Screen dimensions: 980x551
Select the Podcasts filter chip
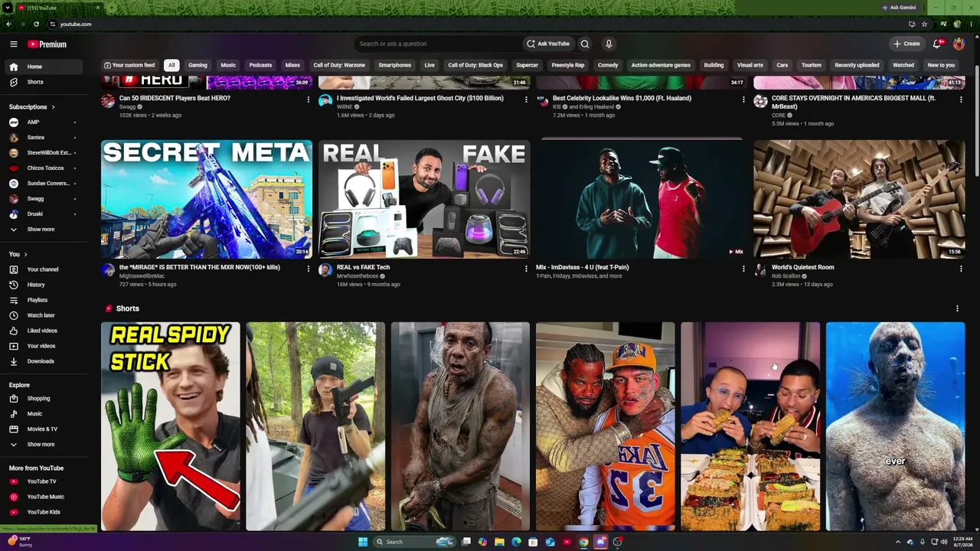click(x=260, y=65)
